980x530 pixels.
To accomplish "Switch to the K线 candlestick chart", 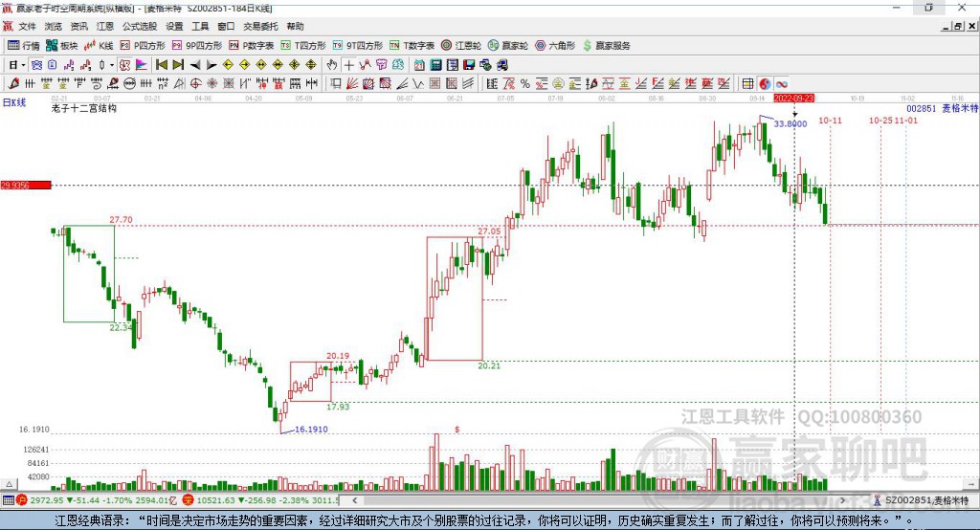I will (99, 46).
